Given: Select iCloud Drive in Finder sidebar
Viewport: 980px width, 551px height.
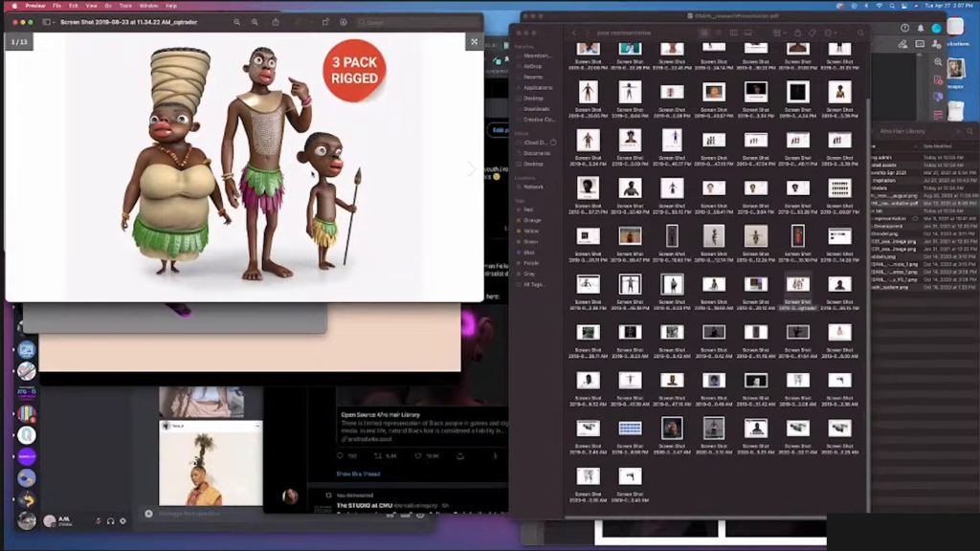Looking at the screenshot, I should click(536, 143).
